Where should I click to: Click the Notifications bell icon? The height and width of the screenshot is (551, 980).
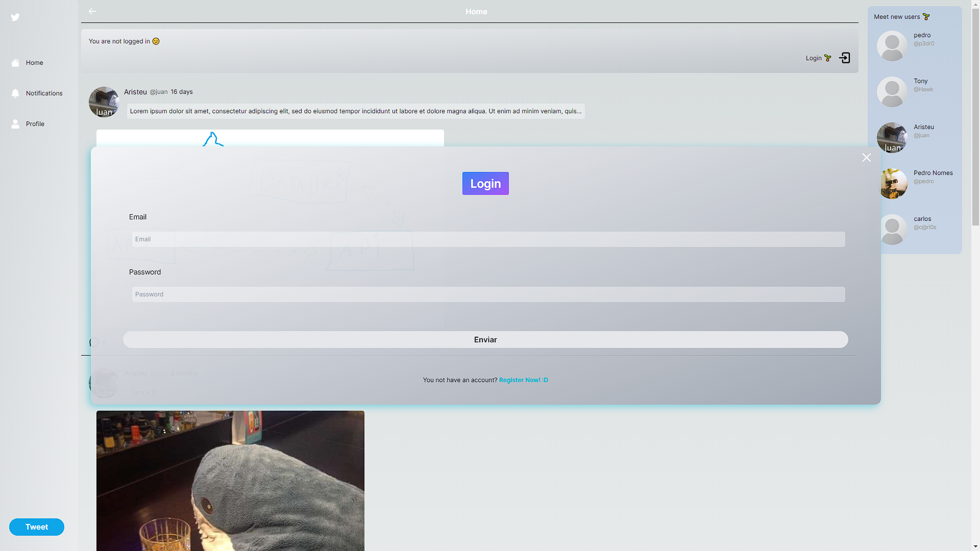pos(15,93)
